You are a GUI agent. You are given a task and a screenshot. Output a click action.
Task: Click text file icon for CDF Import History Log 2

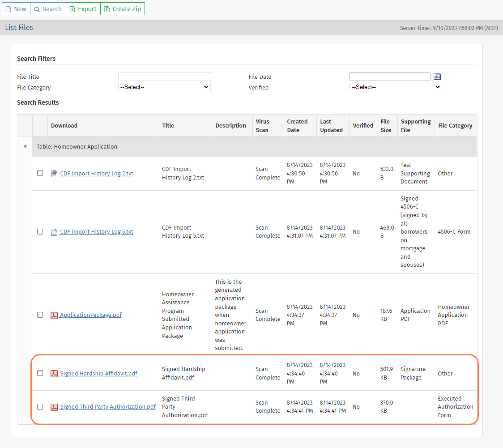(54, 174)
